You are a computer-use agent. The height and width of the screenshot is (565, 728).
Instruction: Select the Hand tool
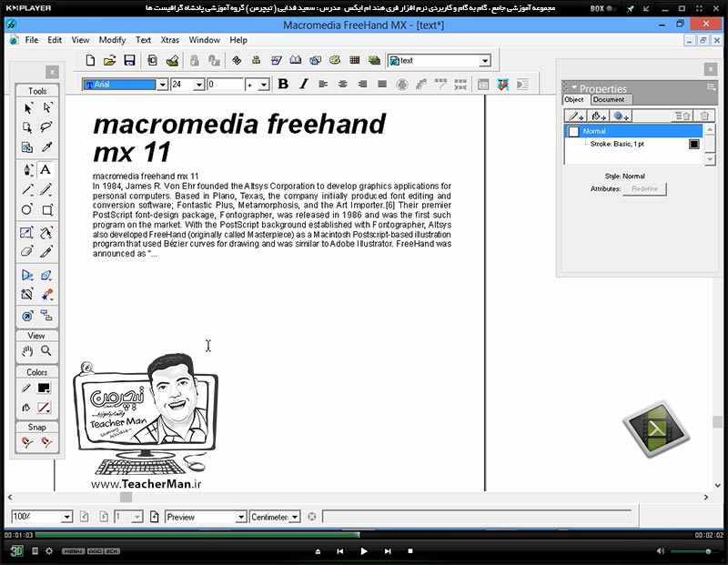27,351
